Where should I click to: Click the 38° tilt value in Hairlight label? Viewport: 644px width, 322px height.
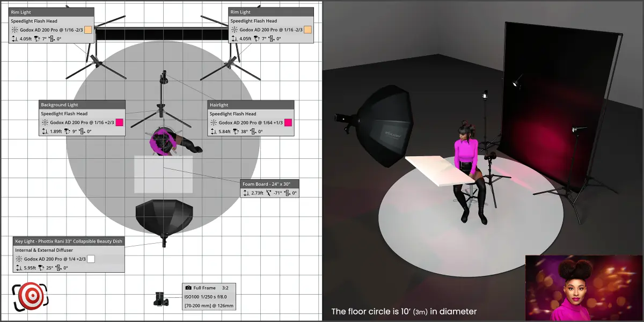click(x=243, y=131)
